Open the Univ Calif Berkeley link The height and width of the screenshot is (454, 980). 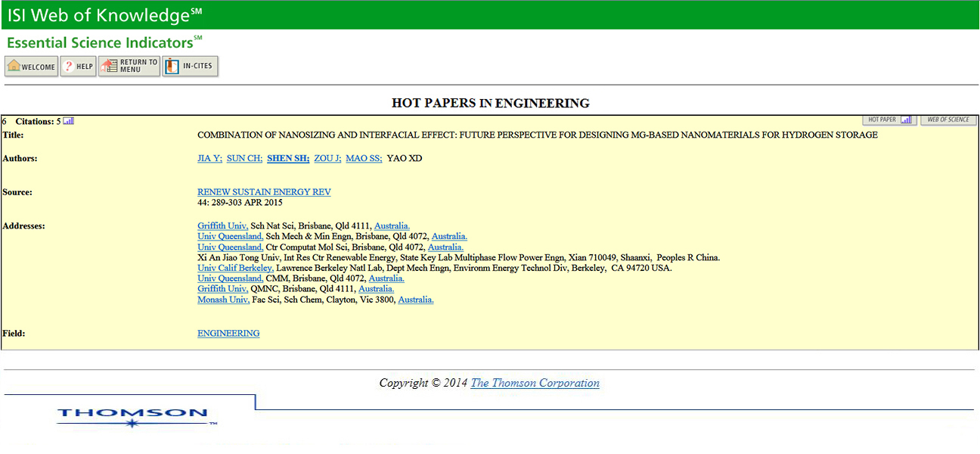click(235, 268)
